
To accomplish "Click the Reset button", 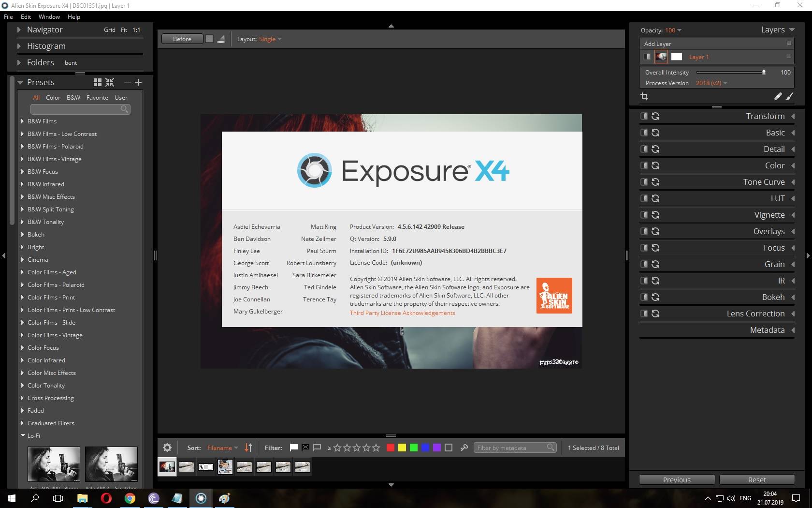I will pos(757,479).
